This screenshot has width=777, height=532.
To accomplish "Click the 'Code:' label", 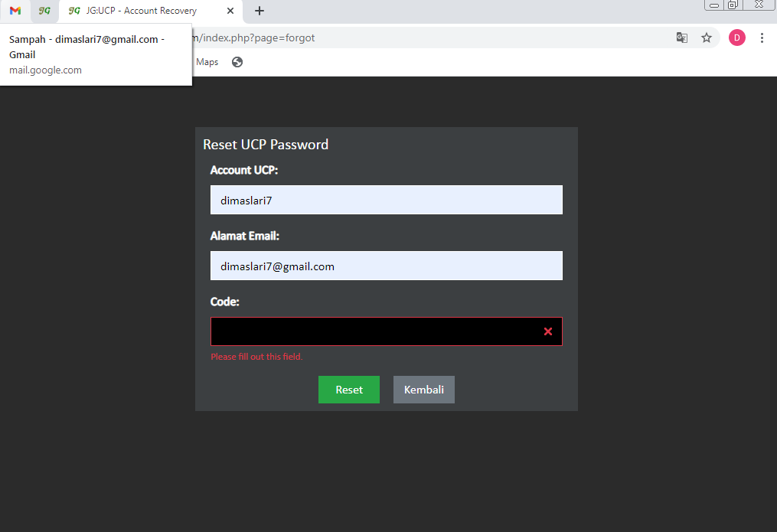I will 224,302.
